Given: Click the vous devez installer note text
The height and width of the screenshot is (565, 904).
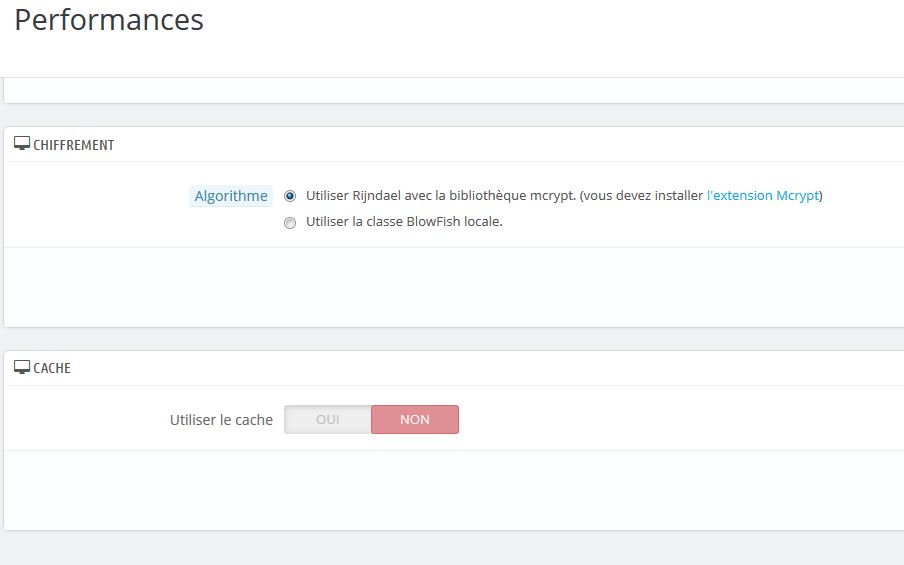Looking at the screenshot, I should point(641,195).
